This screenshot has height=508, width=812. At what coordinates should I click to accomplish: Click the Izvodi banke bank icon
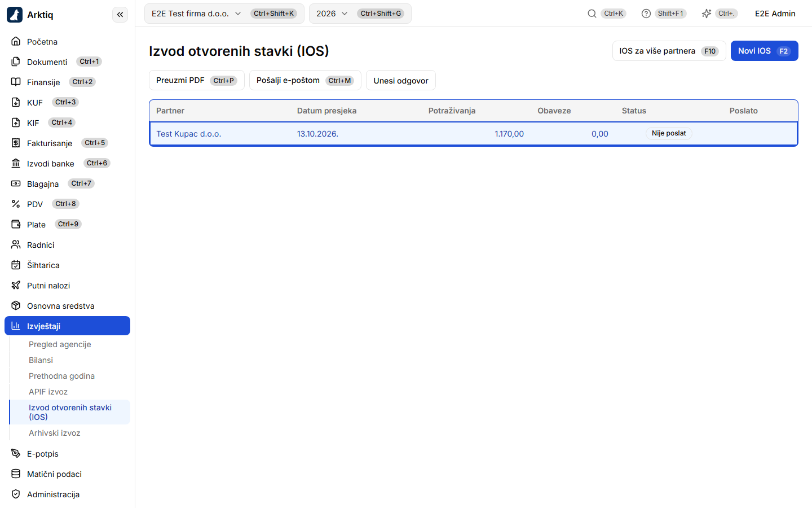[16, 163]
